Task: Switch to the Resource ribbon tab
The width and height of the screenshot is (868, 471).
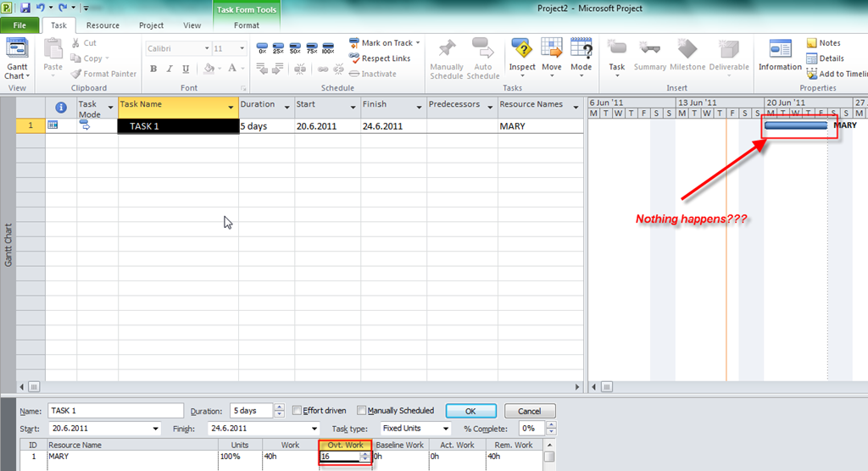Action: coord(103,25)
